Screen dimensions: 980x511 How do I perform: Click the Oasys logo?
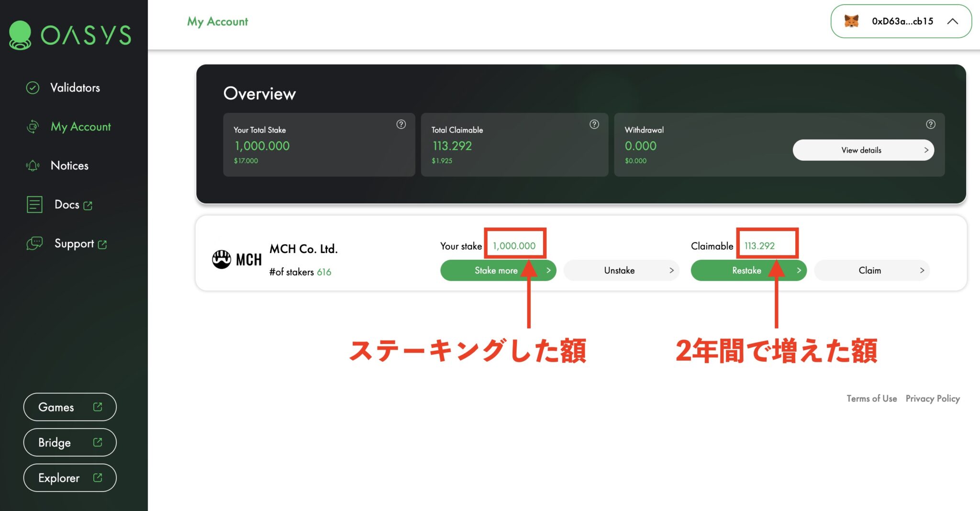tap(69, 35)
